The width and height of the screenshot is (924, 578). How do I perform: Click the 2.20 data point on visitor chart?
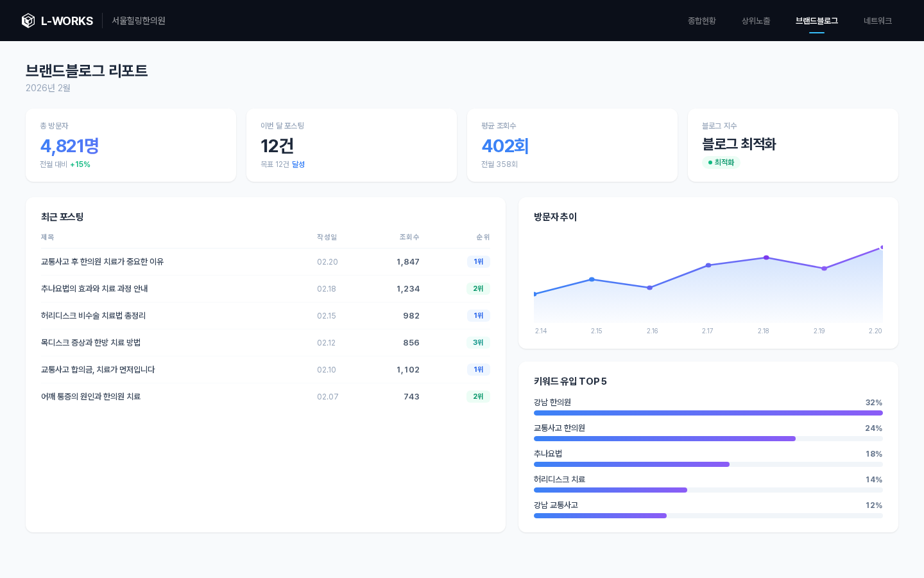(x=882, y=247)
